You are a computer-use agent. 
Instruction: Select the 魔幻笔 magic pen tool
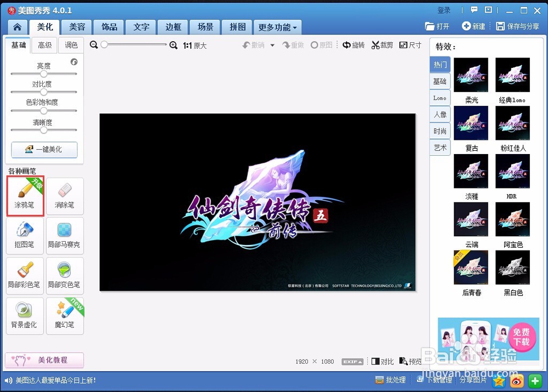65,316
